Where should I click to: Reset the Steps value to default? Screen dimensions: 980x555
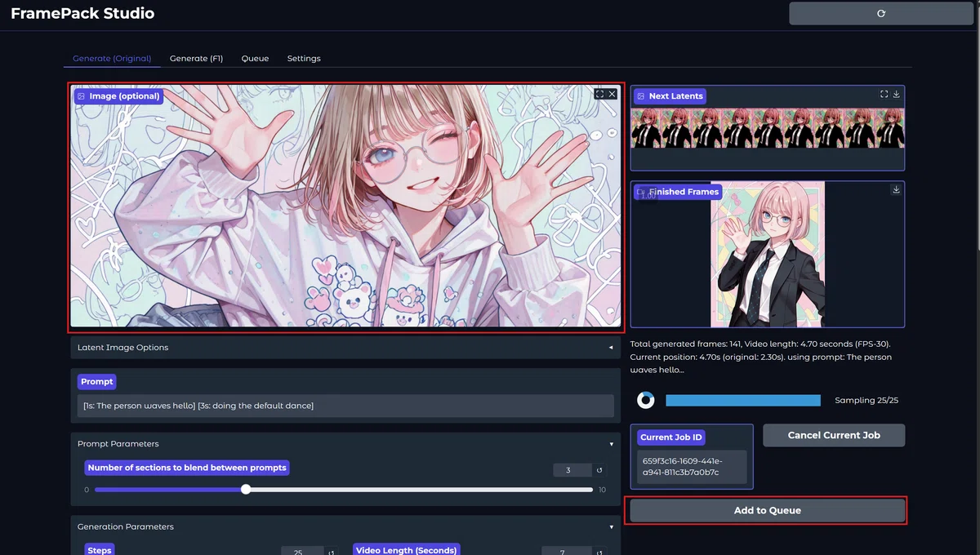point(331,553)
